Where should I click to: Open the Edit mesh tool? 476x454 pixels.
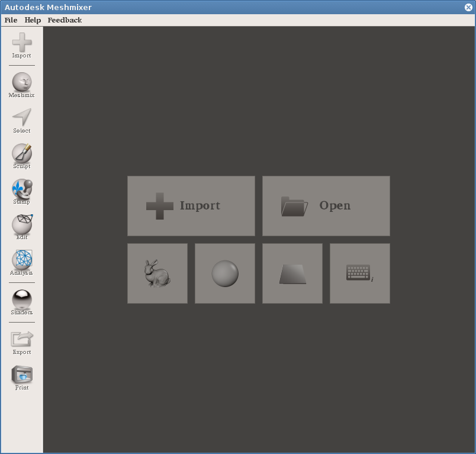(x=21, y=227)
